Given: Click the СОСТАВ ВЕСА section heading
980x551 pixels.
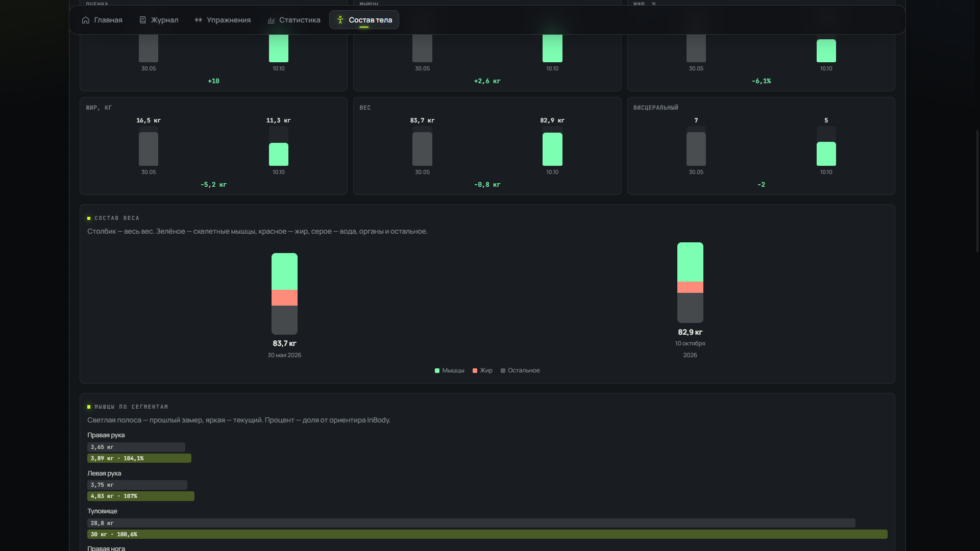Looking at the screenshot, I should [117, 218].
